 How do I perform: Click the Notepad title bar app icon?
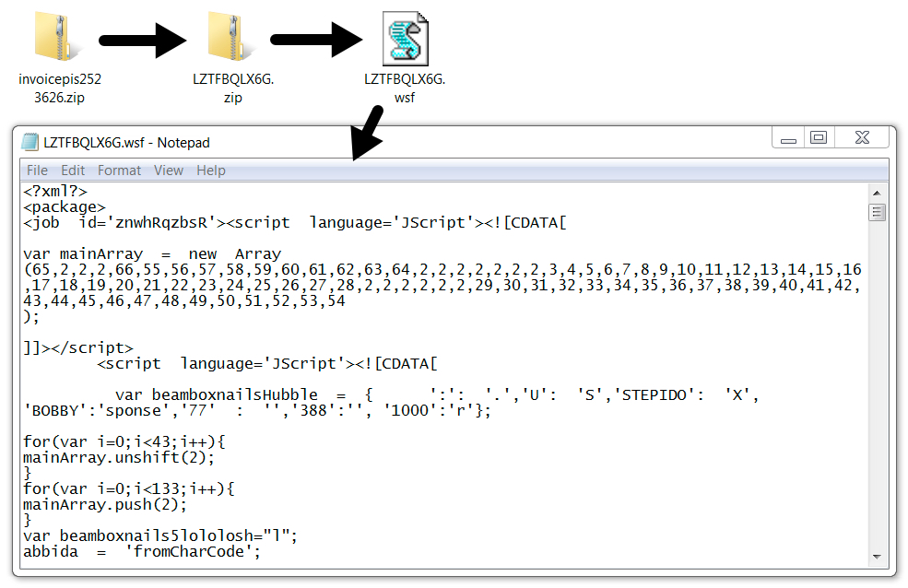29,142
